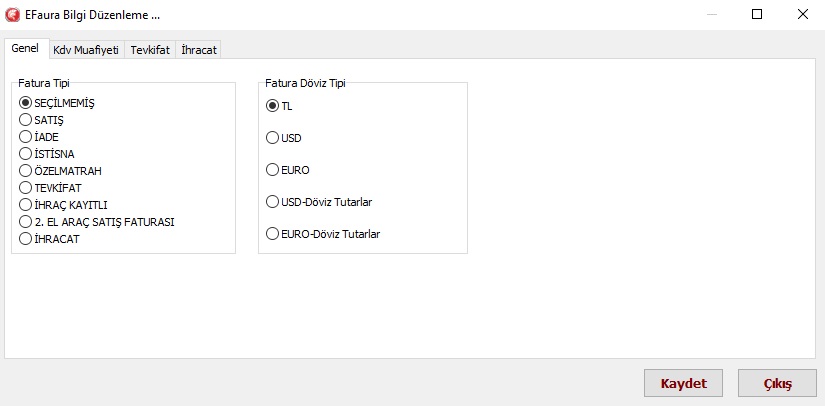Open the Tevkifat tab
Image resolution: width=825 pixels, height=406 pixels.
[x=150, y=49]
